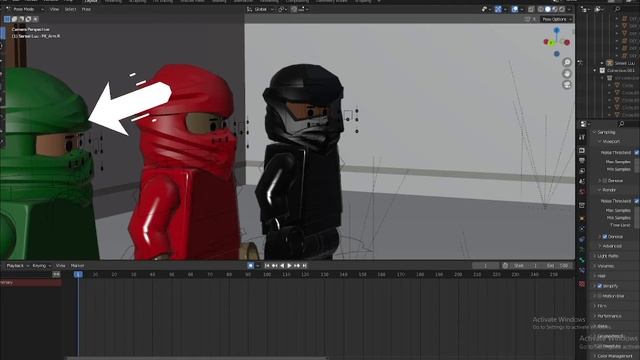Switch to solid viewport shading
Viewport: 640px width, 360px height.
click(x=548, y=9)
